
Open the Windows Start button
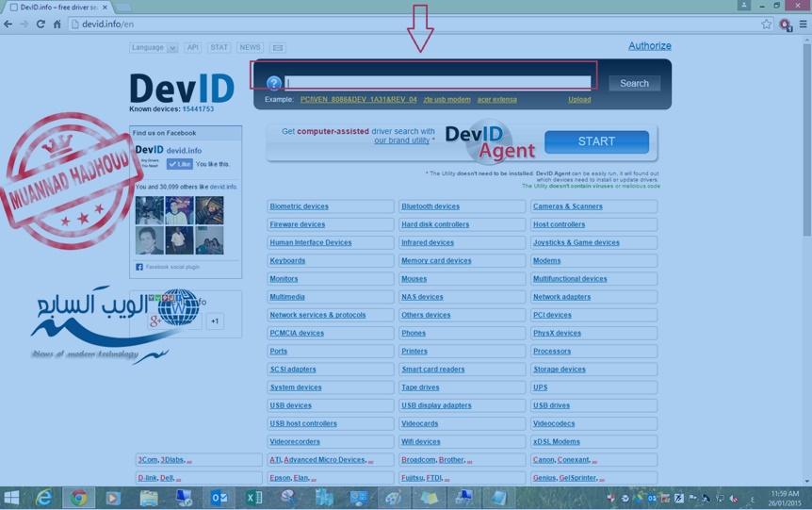11,498
